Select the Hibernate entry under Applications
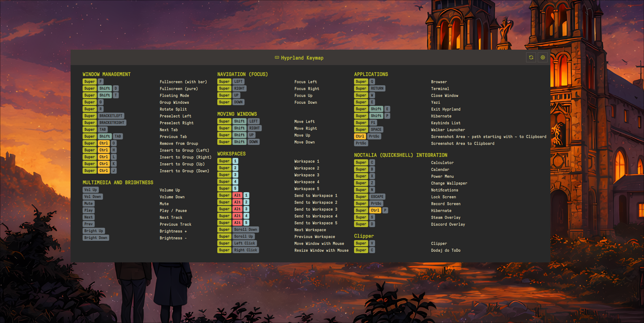644x323 pixels. 442,116
